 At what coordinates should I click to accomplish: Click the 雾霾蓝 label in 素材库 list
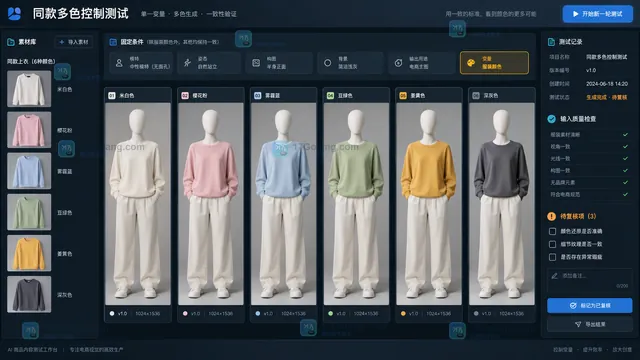click(x=64, y=171)
